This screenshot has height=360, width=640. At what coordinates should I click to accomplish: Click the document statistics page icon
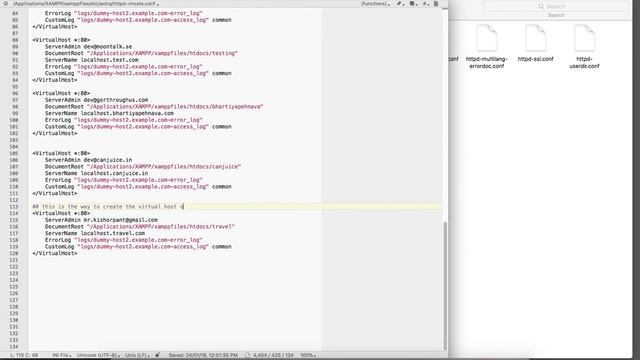point(247,355)
